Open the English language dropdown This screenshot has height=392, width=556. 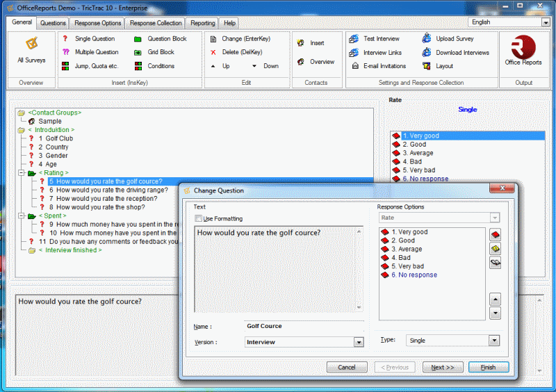tap(546, 22)
